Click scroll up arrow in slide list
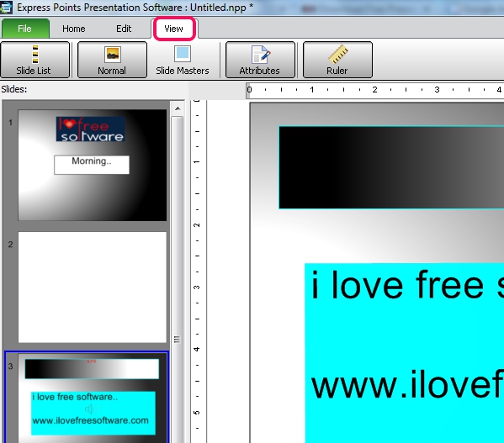This screenshot has width=504, height=443. coord(178,108)
